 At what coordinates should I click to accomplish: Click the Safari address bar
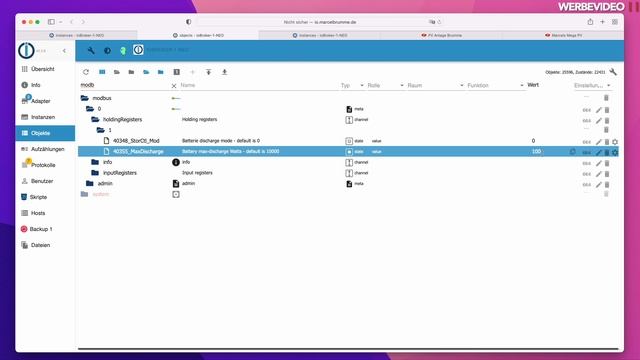[320, 22]
